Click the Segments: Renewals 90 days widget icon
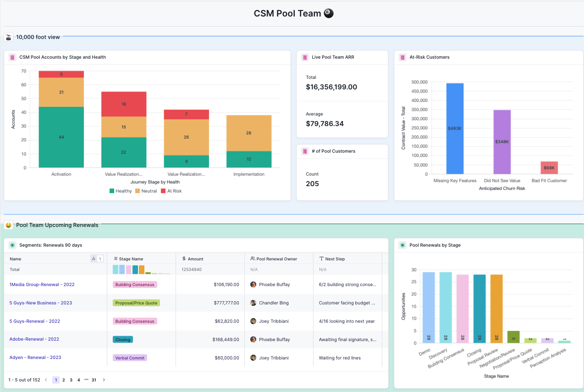The image size is (584, 392). click(x=12, y=245)
